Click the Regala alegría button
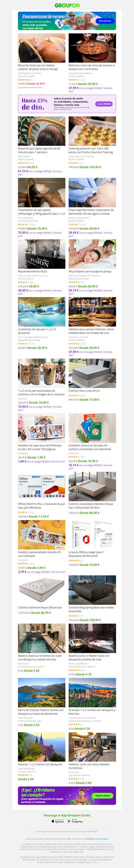Viewport: 134px width, 868px height. pos(103,795)
